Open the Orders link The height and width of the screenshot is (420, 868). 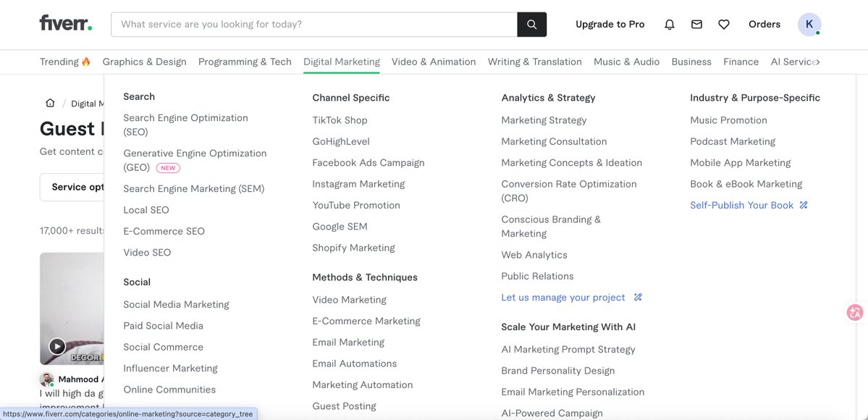pos(764,25)
